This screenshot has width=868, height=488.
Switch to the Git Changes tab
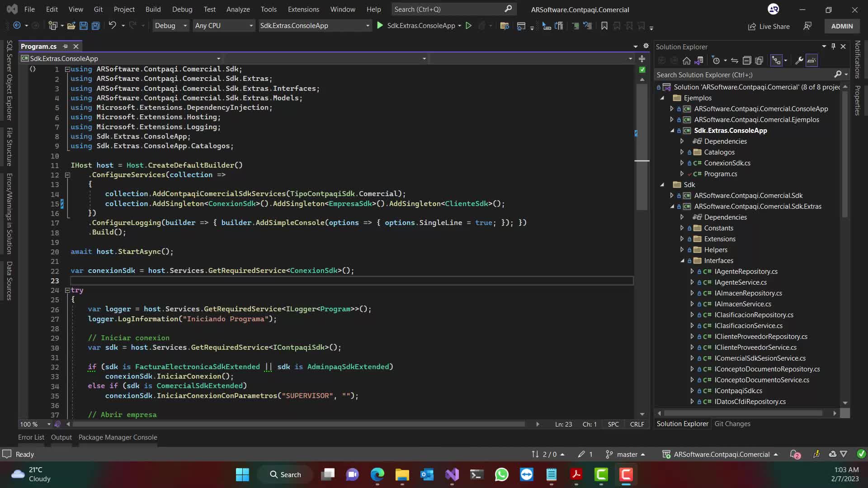[732, 424]
